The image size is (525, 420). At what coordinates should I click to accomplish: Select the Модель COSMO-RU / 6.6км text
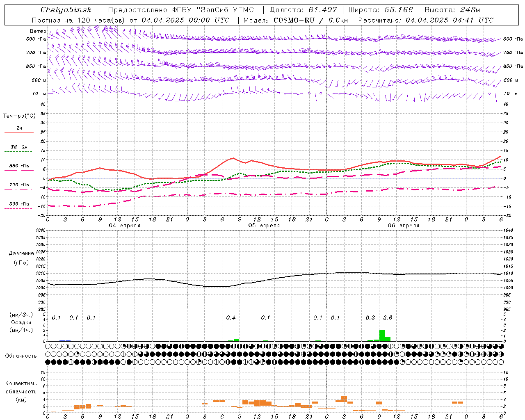click(x=295, y=20)
